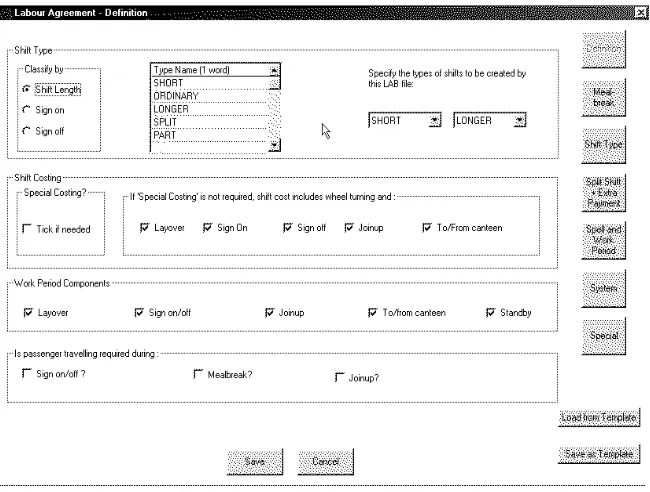Enable passenger travelling during Joinup
This screenshot has height=492, width=650.
pyautogui.click(x=339, y=377)
